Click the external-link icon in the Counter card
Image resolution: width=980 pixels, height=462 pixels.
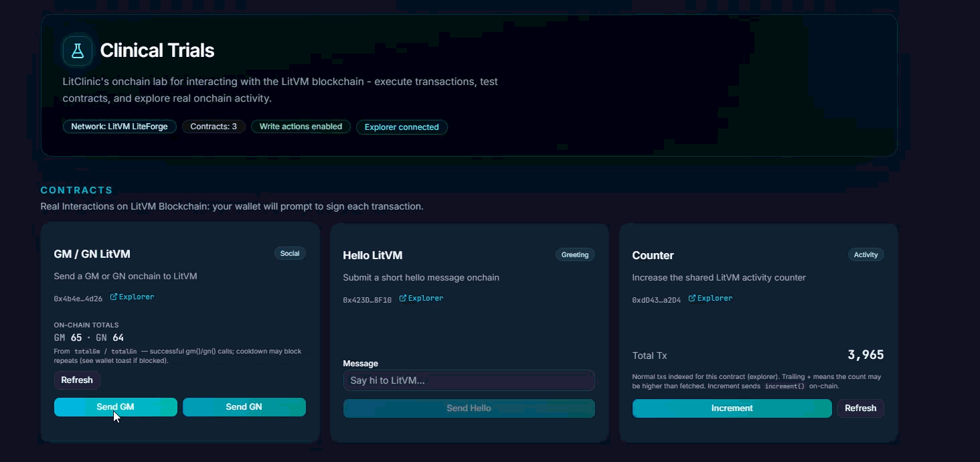coord(692,298)
